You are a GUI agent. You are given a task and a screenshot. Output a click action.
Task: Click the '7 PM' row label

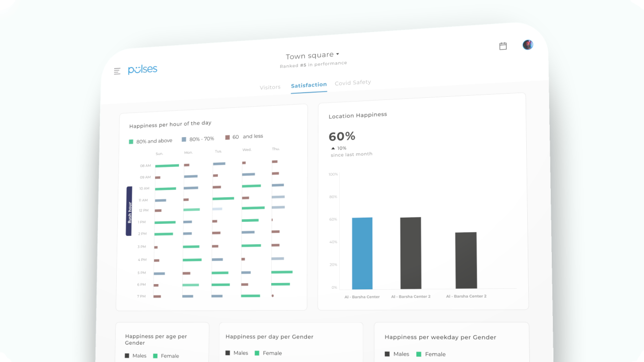(x=141, y=297)
